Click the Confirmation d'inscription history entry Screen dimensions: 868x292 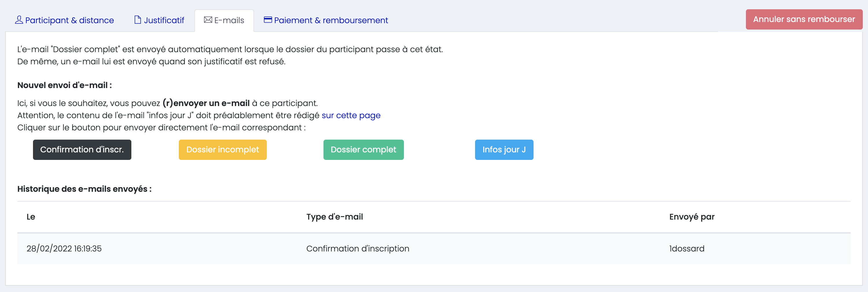358,249
